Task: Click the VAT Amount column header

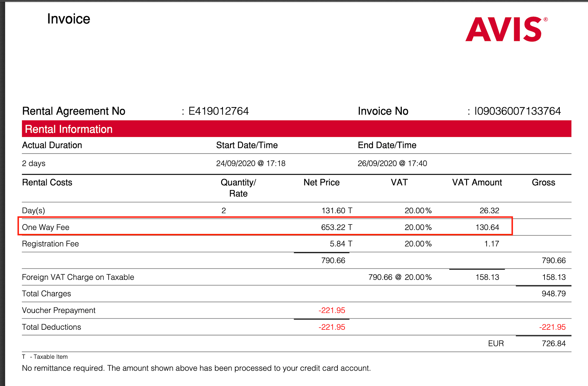Action: point(477,182)
